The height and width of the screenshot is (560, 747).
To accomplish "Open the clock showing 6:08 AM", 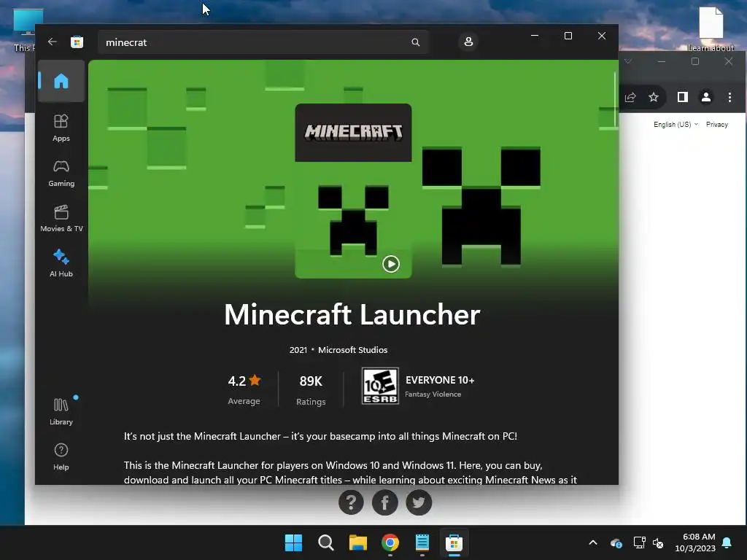I will 695,542.
